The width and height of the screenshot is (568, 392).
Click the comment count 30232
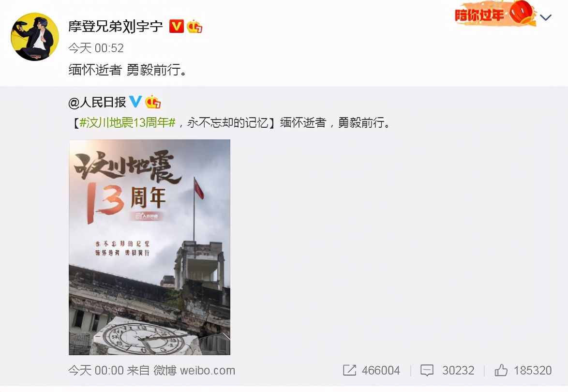pyautogui.click(x=458, y=370)
